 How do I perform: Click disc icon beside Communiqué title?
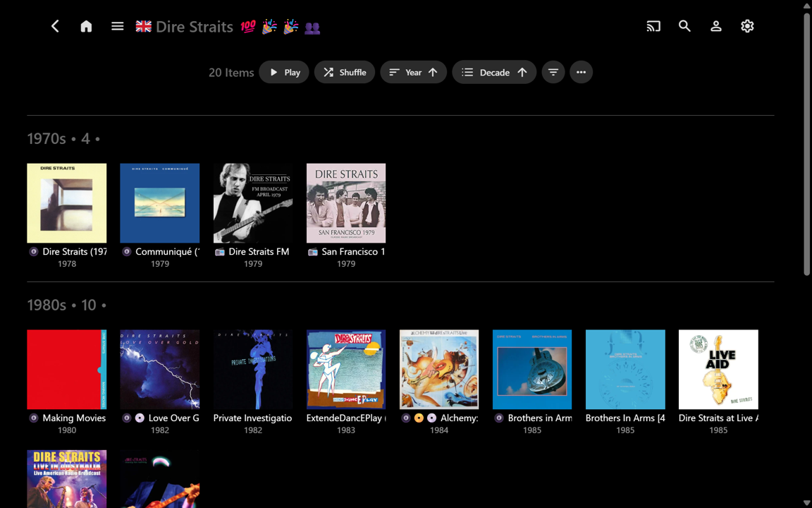tap(126, 252)
